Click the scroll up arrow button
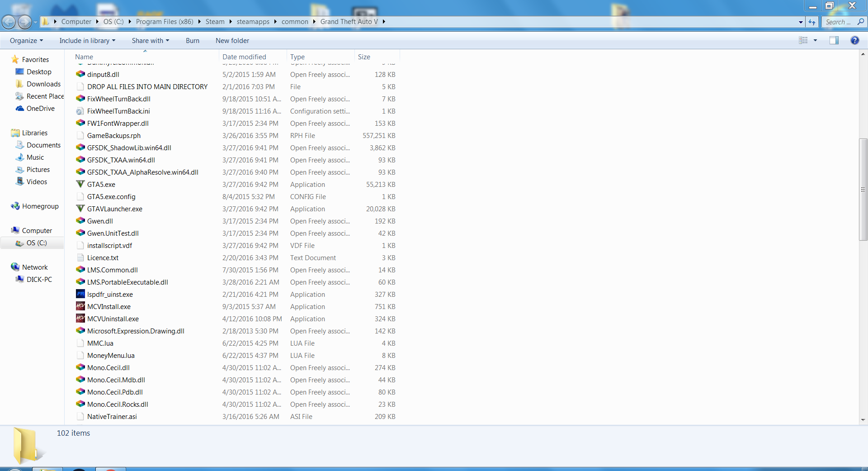The width and height of the screenshot is (868, 471). [863, 54]
